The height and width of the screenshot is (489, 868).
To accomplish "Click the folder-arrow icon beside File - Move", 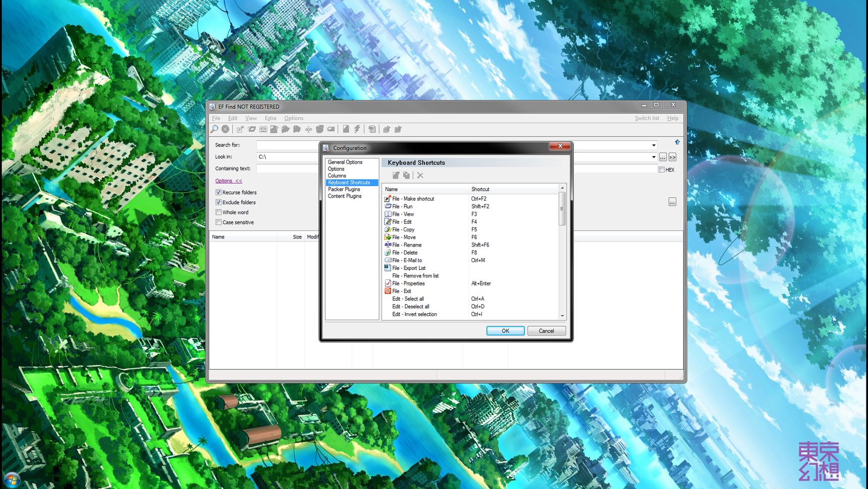I will [x=388, y=237].
